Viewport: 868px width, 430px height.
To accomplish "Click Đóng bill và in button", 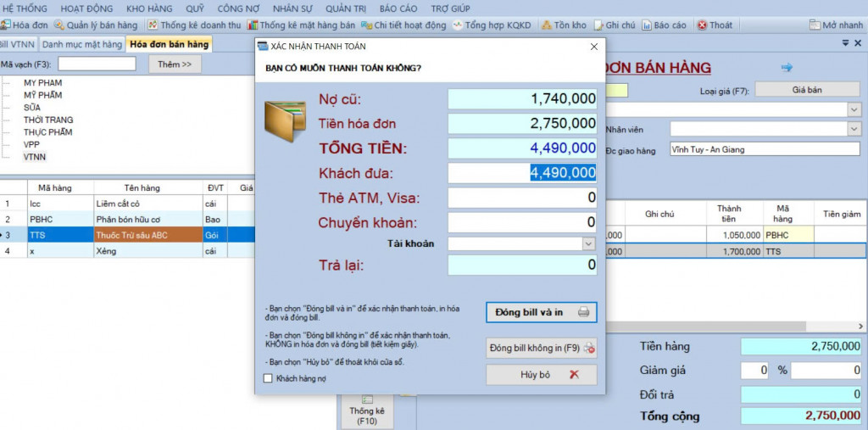I will click(x=541, y=312).
